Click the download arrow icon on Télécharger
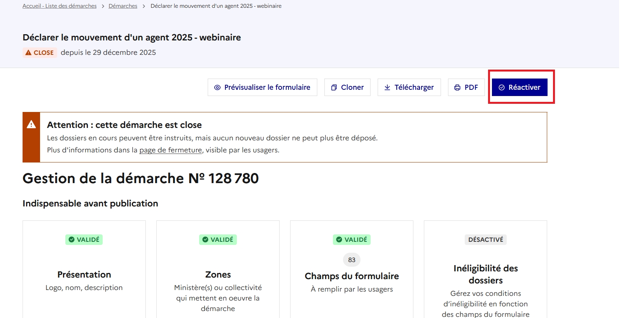This screenshot has width=644, height=318. pos(387,87)
